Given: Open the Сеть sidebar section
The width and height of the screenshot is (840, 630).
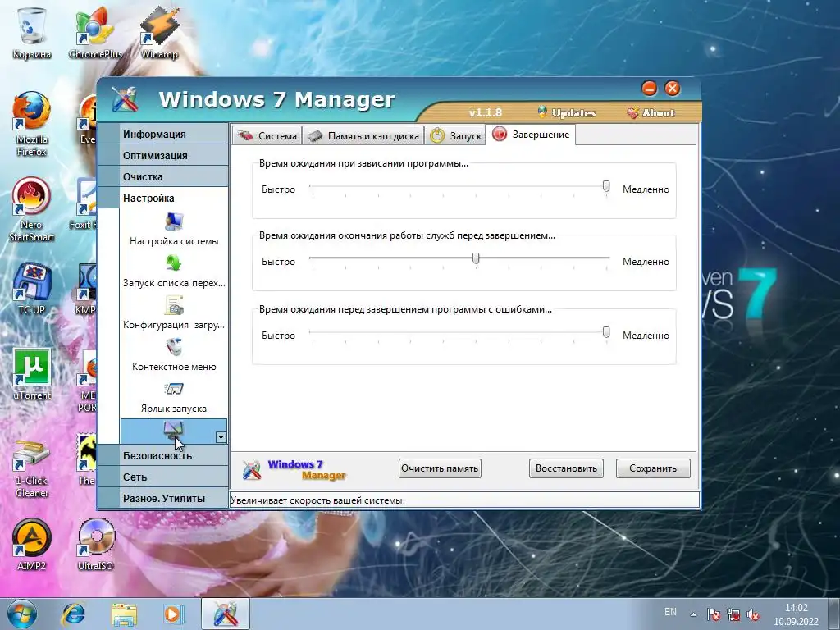Looking at the screenshot, I should (163, 477).
